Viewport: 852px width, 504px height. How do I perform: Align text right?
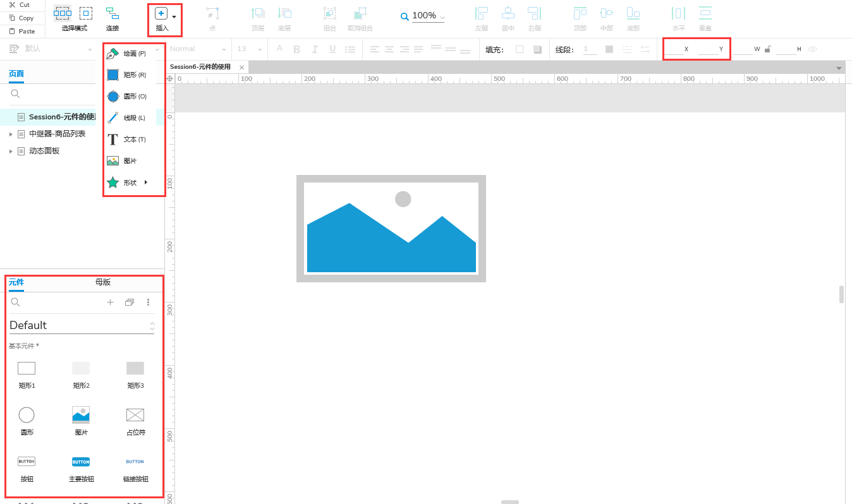[404, 49]
